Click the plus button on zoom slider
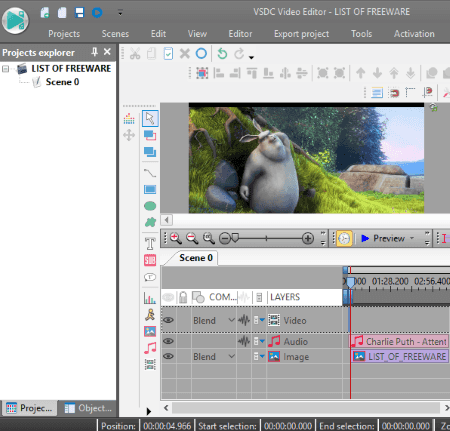450x431 pixels. [x=308, y=238]
